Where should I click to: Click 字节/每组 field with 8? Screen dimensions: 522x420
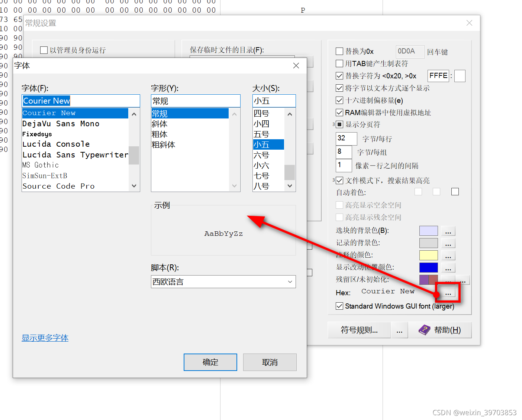pyautogui.click(x=344, y=152)
